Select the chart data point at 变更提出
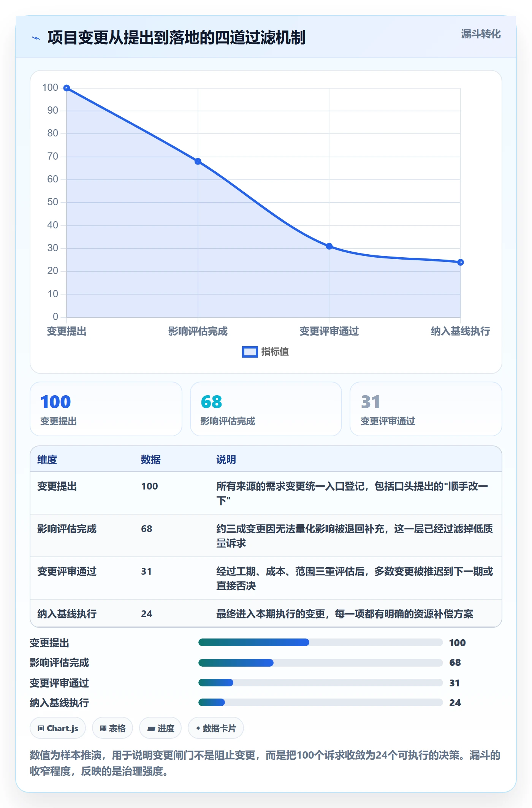Screen dimensions: 532x808 click(x=66, y=88)
